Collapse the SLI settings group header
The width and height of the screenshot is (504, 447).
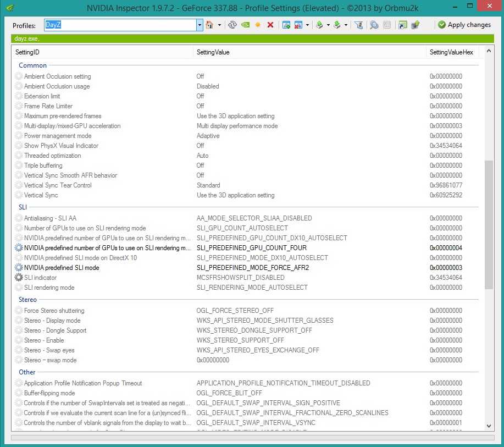23,207
